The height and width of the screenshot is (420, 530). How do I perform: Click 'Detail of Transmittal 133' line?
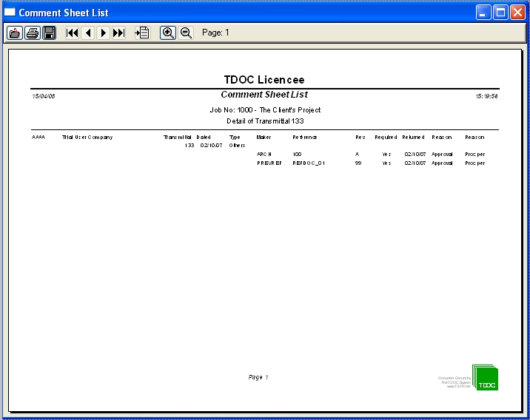(x=265, y=121)
